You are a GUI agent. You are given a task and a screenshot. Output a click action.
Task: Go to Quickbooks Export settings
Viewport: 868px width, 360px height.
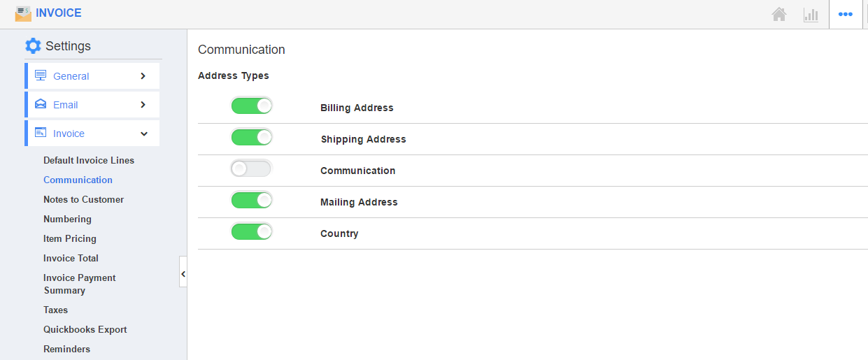tap(85, 329)
